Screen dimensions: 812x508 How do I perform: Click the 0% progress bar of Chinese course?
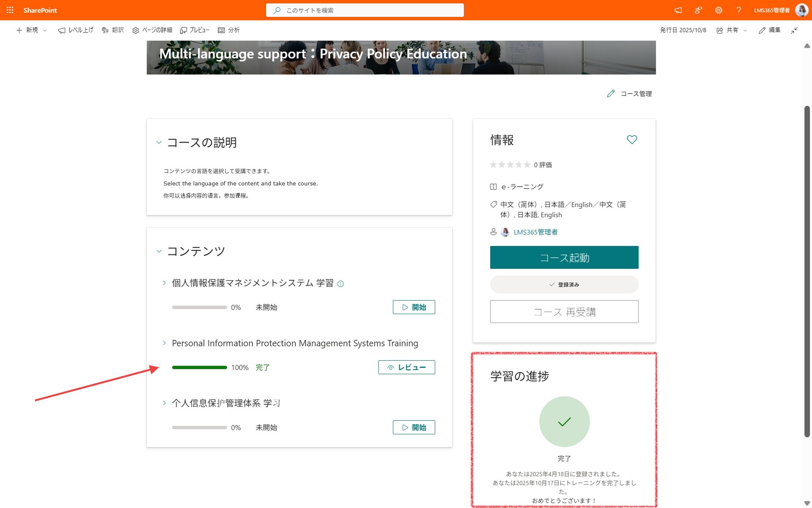click(200, 428)
